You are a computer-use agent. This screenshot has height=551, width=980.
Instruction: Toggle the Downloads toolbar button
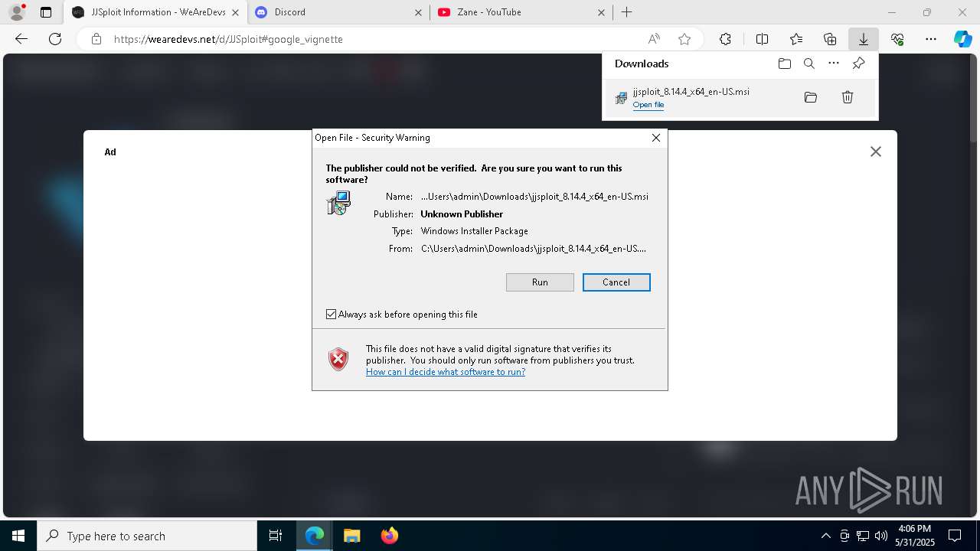[x=863, y=39]
